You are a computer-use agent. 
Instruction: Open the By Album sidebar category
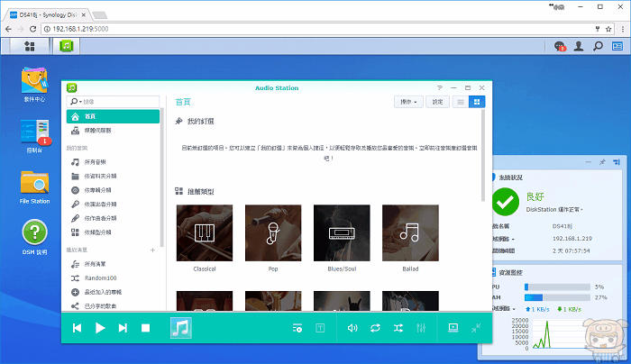pos(113,190)
